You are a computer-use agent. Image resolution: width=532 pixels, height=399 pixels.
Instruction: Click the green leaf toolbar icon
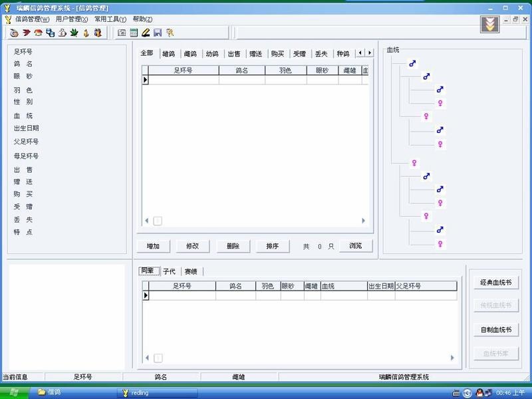(x=74, y=33)
